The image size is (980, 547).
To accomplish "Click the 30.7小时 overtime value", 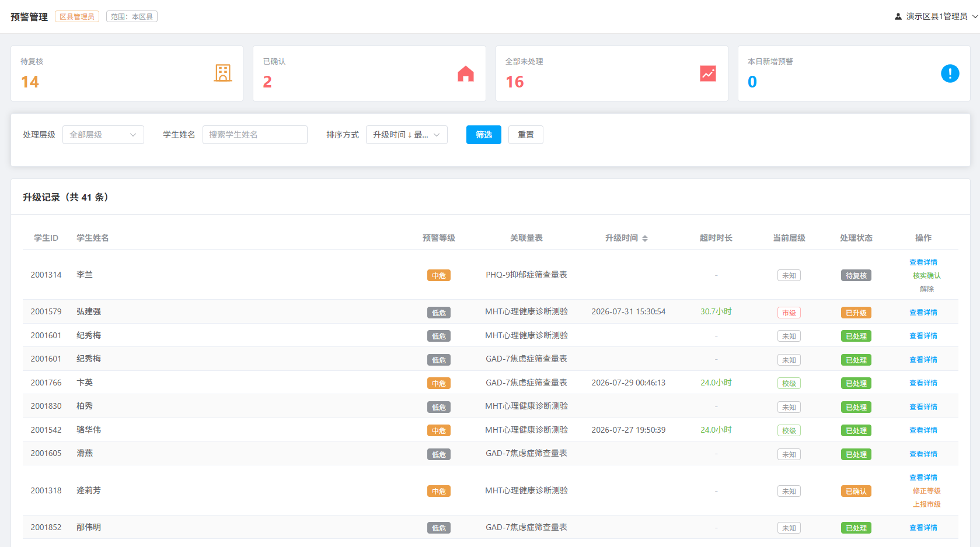I will (716, 311).
